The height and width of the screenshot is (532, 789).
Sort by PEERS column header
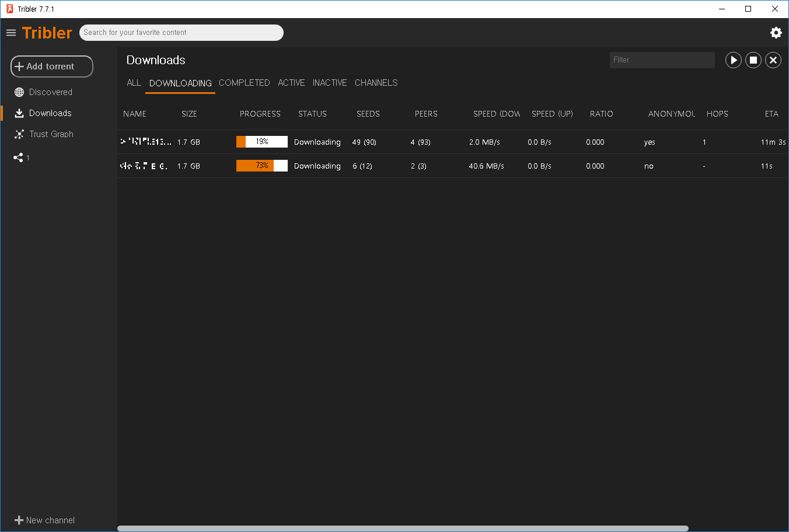(426, 114)
